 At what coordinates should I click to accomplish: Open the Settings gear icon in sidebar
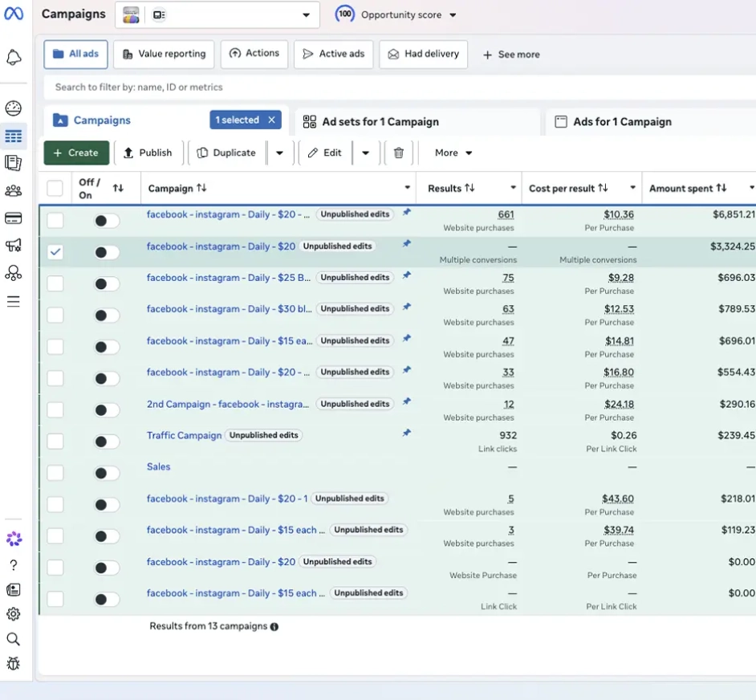pyautogui.click(x=14, y=614)
